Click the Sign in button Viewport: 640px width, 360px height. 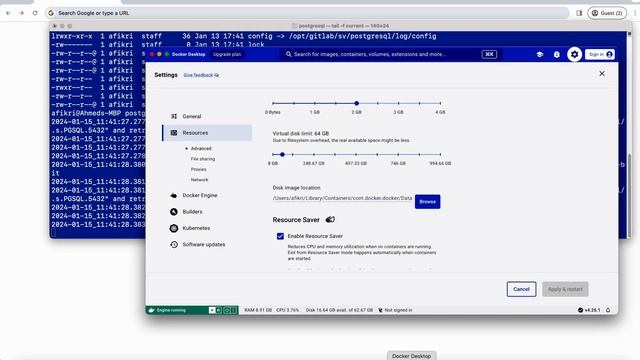pyautogui.click(x=600, y=54)
